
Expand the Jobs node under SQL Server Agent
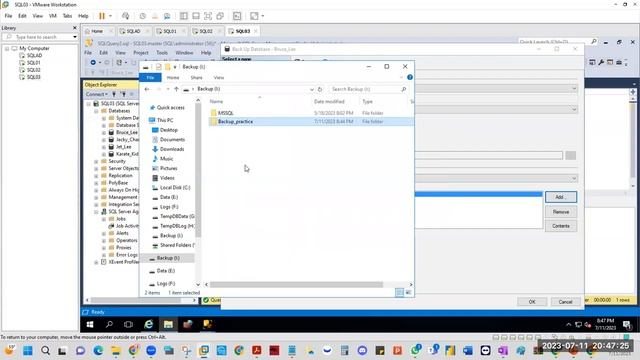click(x=104, y=219)
